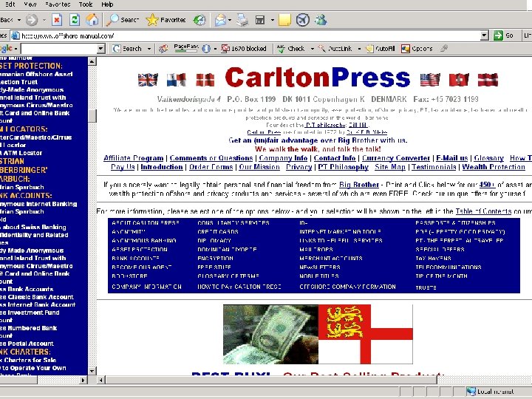Open the Wealth Protection link
532x399 pixels.
(494, 167)
